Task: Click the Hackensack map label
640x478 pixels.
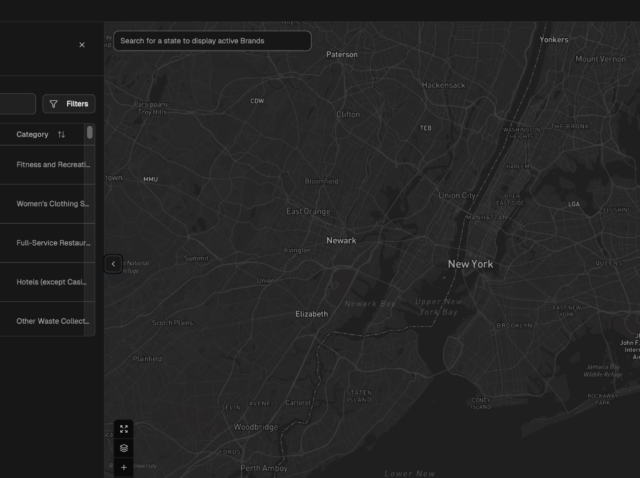Action: coord(443,85)
